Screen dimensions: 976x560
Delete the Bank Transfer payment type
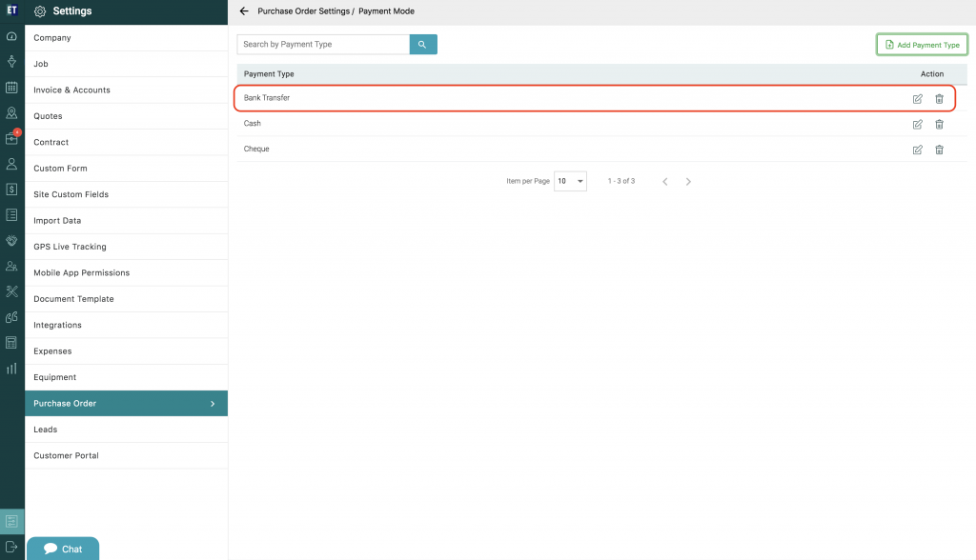click(939, 98)
